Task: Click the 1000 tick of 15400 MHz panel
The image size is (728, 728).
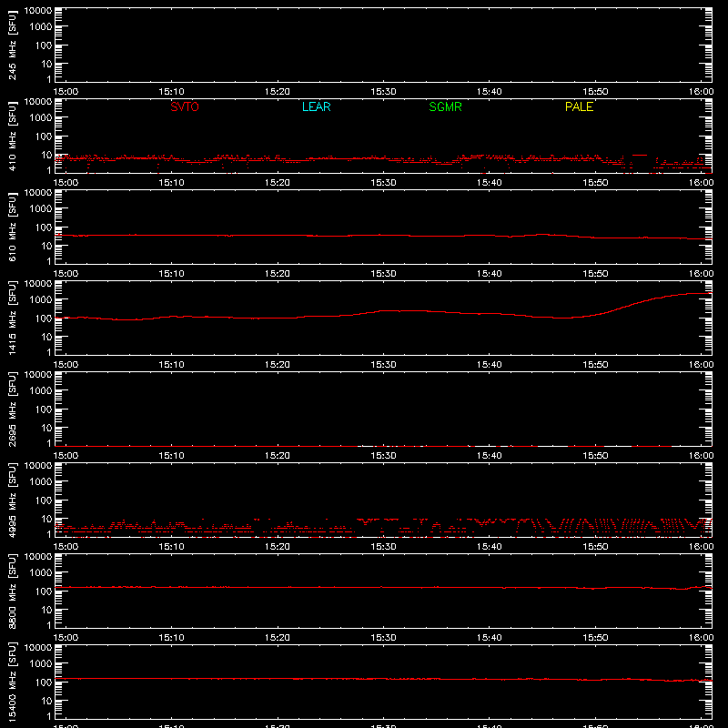Action: [41, 664]
